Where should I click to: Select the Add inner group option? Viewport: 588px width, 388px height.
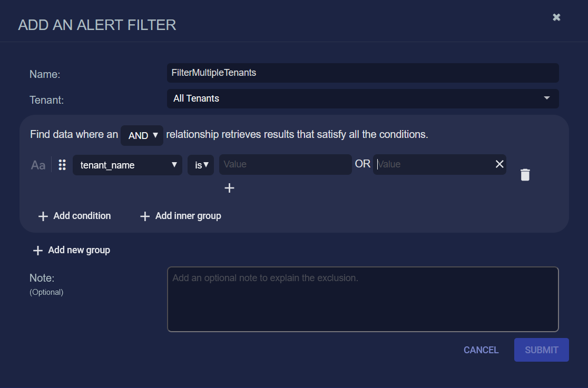pos(187,216)
